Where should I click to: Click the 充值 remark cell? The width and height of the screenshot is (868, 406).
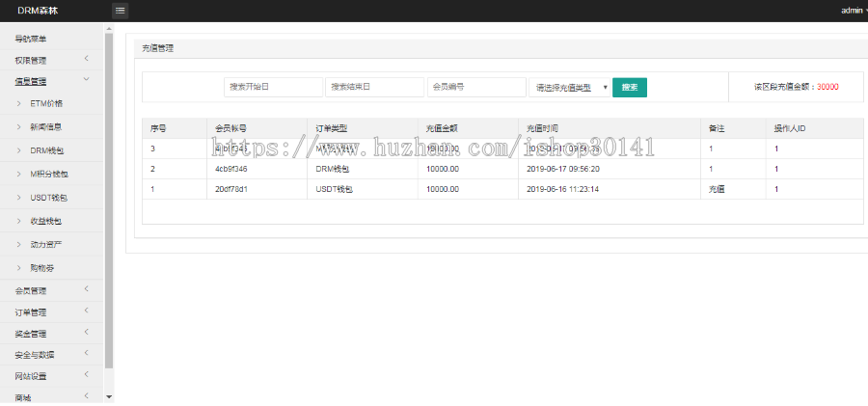tap(717, 189)
